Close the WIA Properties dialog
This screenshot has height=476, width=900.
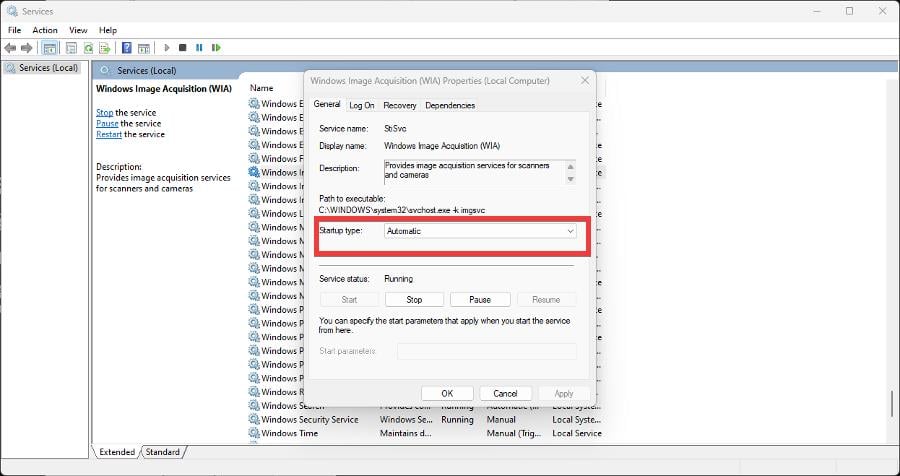tap(585, 81)
